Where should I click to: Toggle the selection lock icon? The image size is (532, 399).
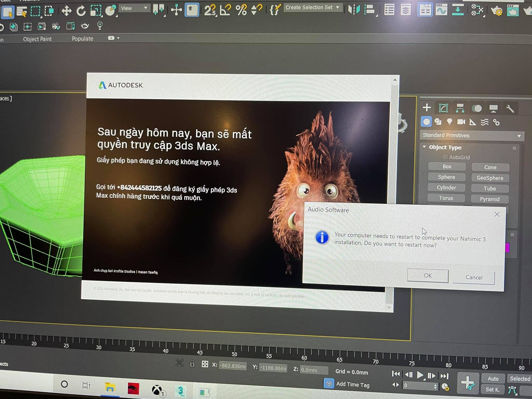click(192, 363)
